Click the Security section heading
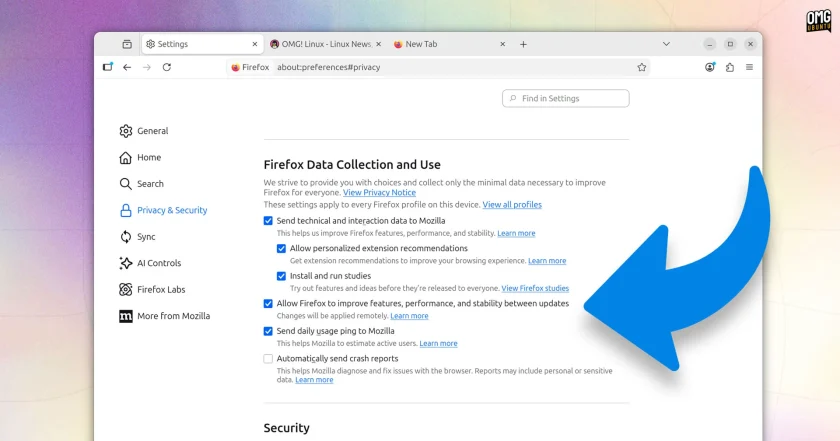The image size is (840, 441). click(287, 428)
